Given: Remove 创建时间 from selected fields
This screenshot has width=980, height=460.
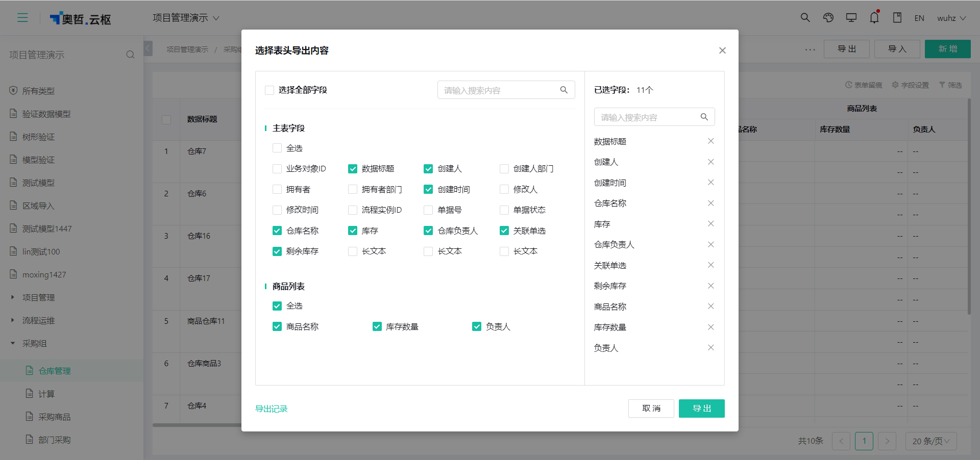Looking at the screenshot, I should pyautogui.click(x=710, y=183).
